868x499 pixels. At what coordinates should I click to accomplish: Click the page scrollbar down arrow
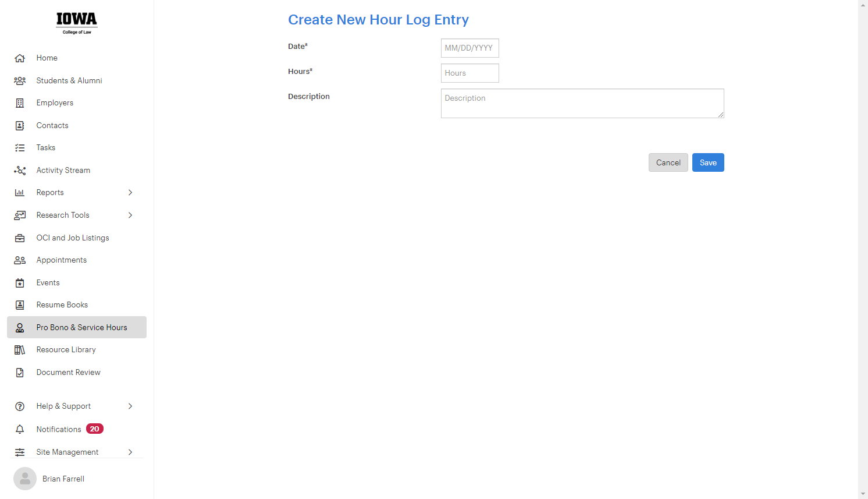[x=863, y=494]
